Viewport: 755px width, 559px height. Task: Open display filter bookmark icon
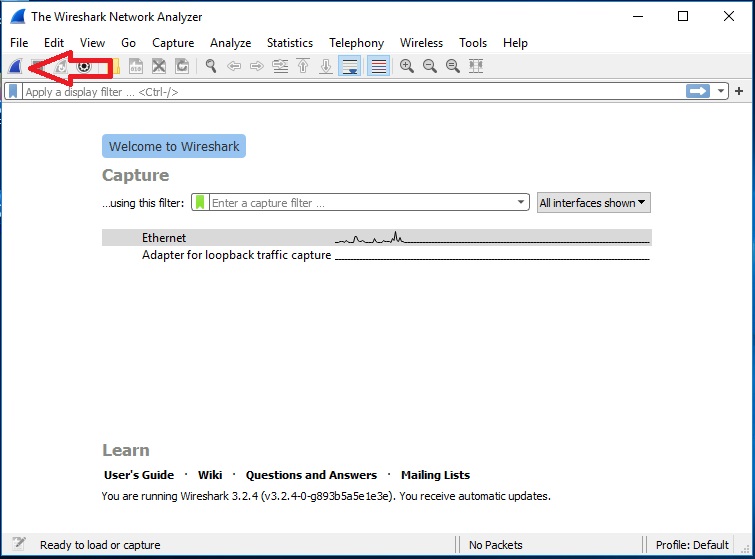(13, 91)
